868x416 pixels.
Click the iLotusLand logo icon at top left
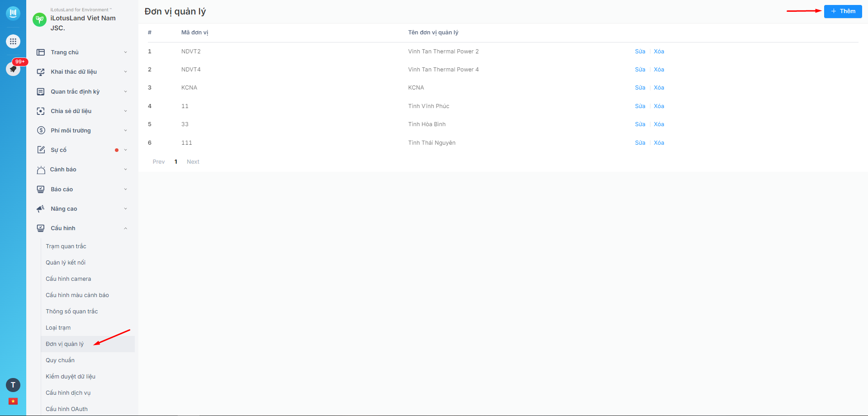point(13,13)
